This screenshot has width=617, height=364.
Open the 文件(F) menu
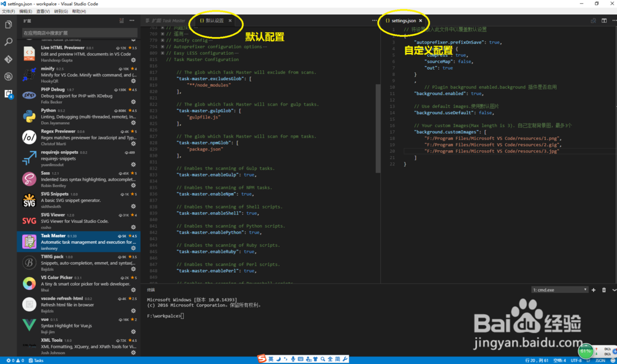point(8,11)
